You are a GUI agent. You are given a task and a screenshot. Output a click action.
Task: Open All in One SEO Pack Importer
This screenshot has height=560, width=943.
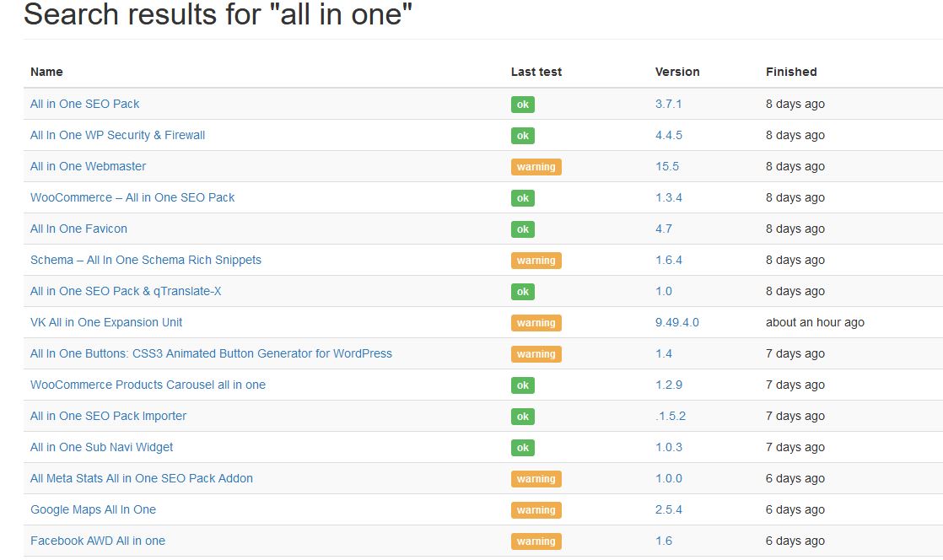(x=108, y=417)
